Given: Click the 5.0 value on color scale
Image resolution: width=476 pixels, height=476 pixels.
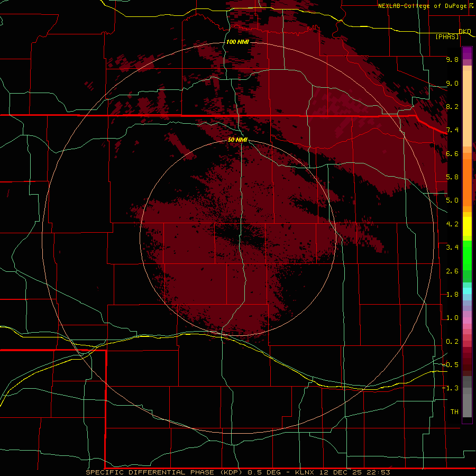Looking at the screenshot, I should click(x=452, y=200).
